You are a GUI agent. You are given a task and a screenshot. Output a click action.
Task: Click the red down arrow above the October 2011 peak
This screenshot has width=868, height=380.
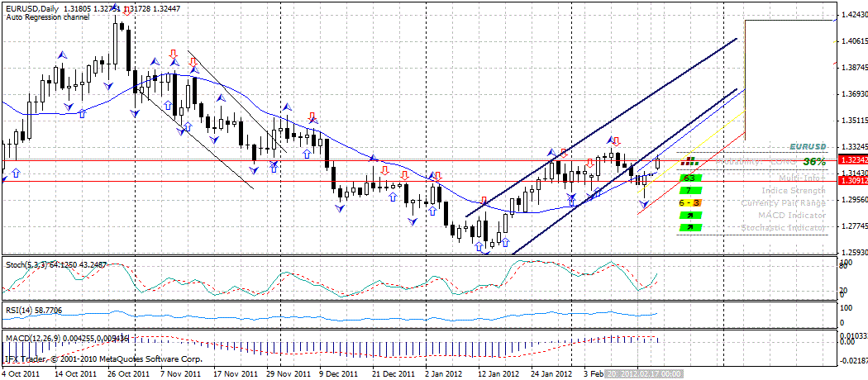(126, 11)
